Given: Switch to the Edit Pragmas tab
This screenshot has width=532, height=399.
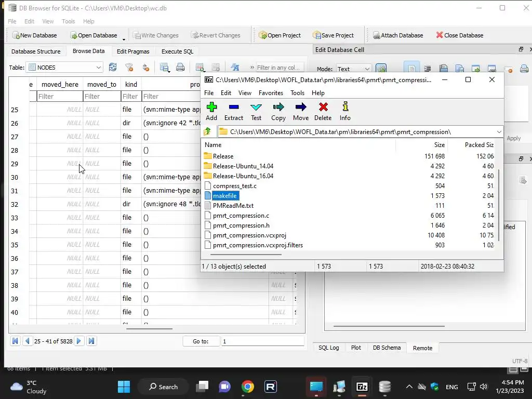Looking at the screenshot, I should click(133, 51).
